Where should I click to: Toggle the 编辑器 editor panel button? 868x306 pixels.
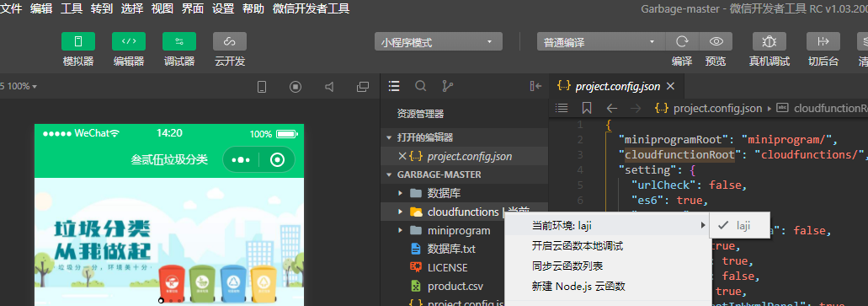tap(129, 41)
